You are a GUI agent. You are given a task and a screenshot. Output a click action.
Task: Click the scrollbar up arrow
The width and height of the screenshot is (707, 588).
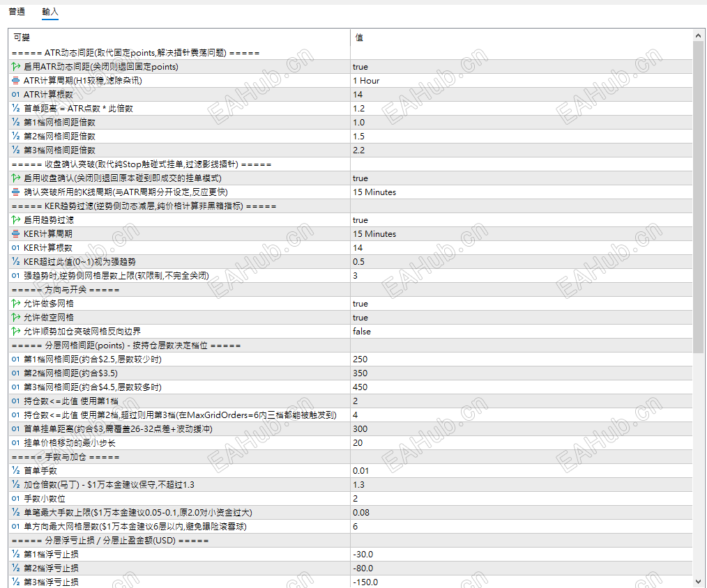click(x=699, y=35)
